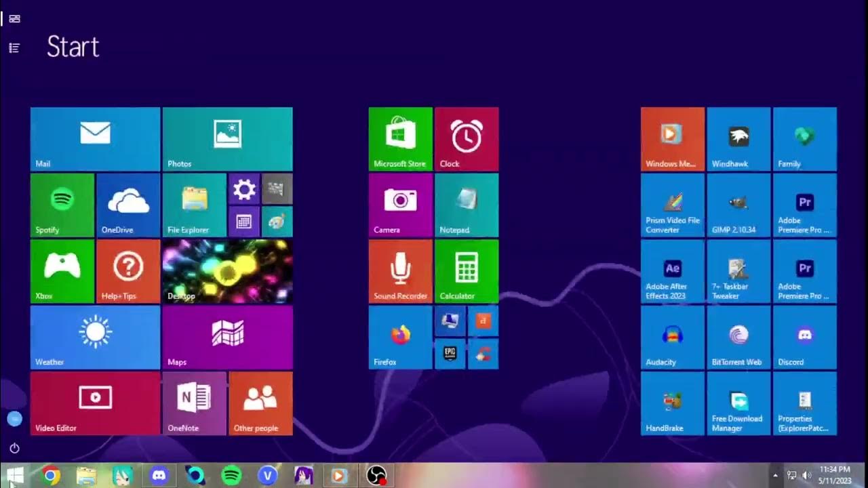Open the Free Download Manager tile
Screen dimensions: 868x488
[x=738, y=403]
